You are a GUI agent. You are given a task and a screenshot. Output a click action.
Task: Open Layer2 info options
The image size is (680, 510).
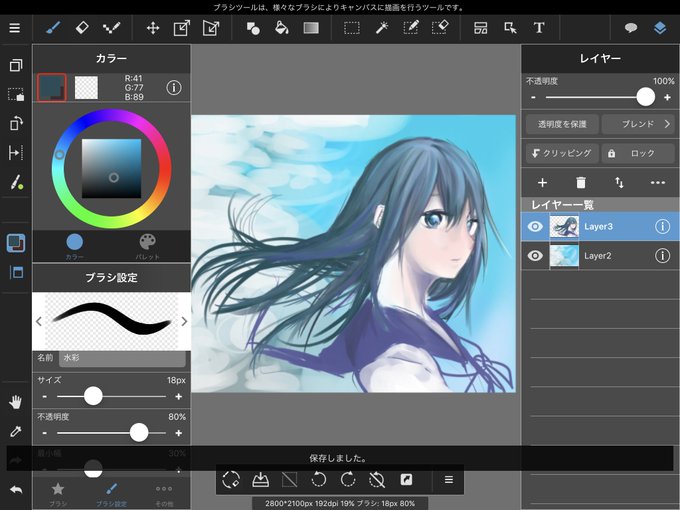tap(662, 256)
